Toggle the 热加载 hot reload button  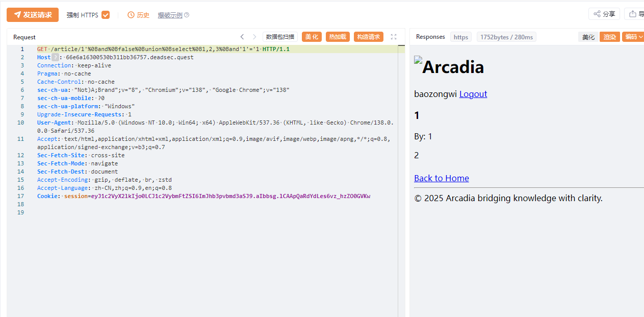(338, 37)
